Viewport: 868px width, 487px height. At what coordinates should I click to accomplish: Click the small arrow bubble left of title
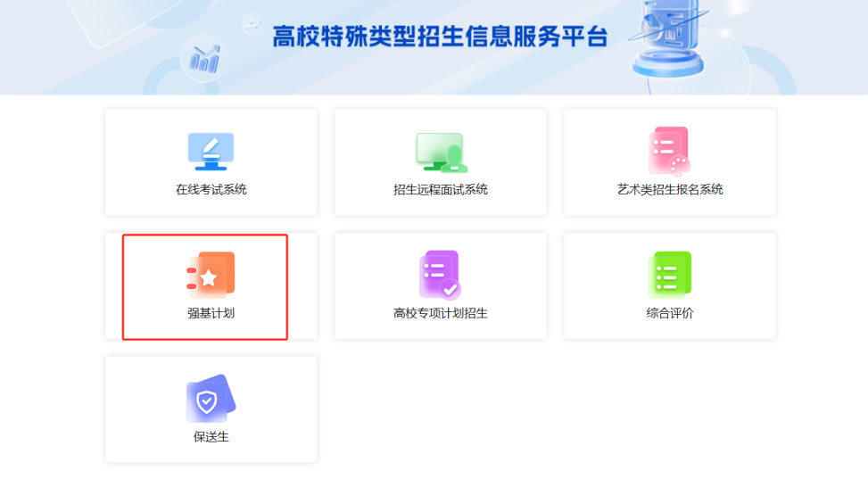(x=253, y=24)
